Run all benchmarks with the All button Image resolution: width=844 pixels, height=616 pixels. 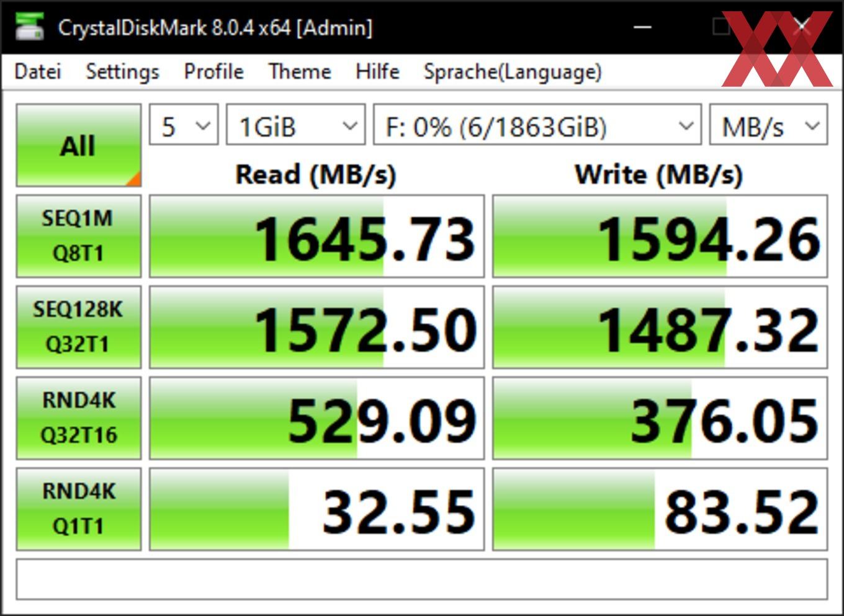79,145
